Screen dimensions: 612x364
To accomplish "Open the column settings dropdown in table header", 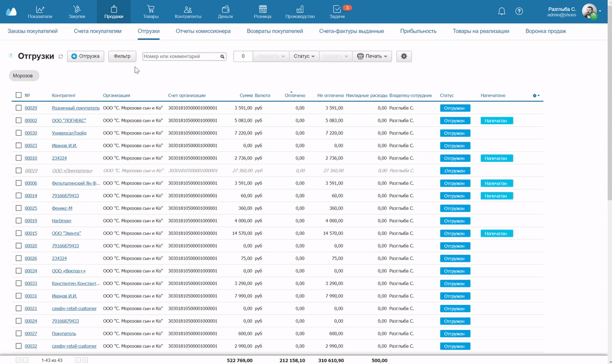I will (536, 96).
